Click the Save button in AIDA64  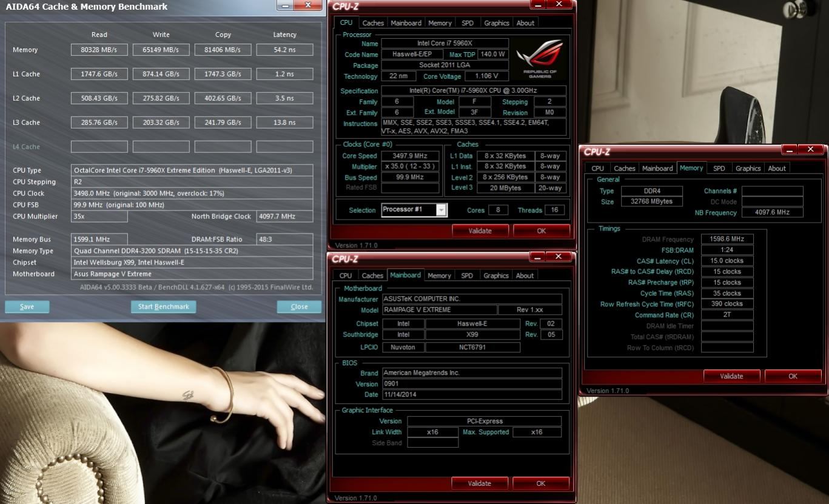click(x=27, y=307)
